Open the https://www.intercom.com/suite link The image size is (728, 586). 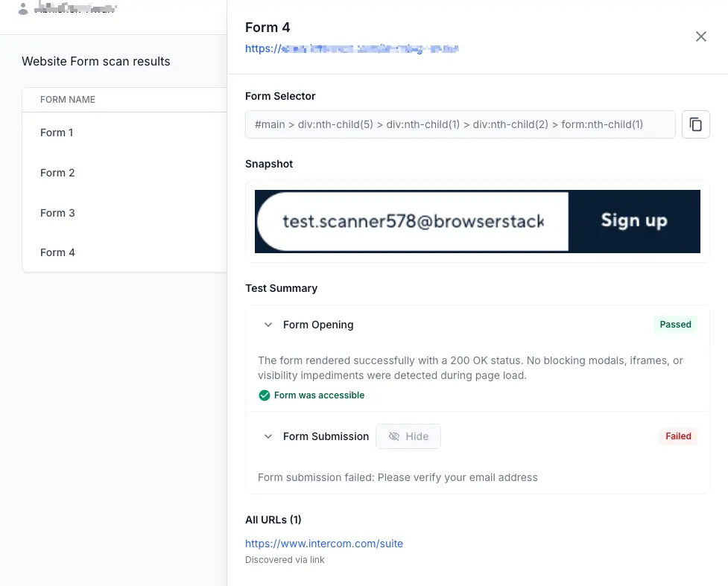(x=324, y=544)
